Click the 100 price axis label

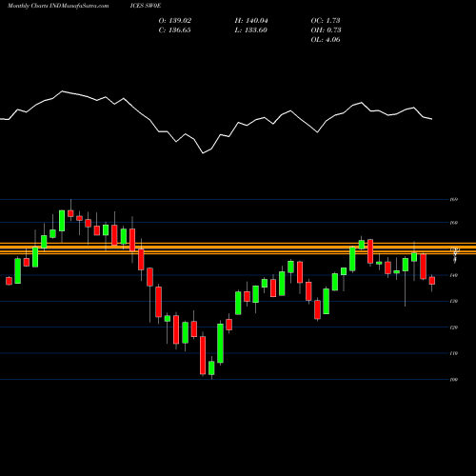tap(454, 379)
